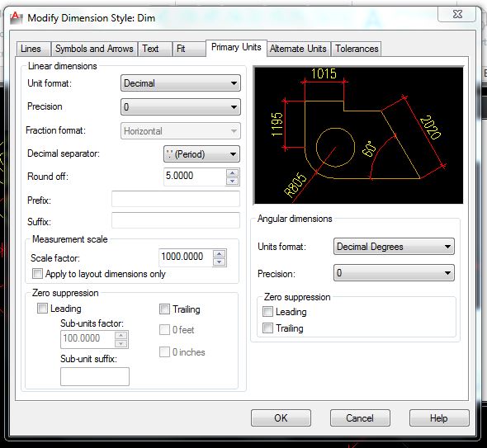The height and width of the screenshot is (448, 487).
Task: Click the Scale factor value field
Action: click(186, 257)
